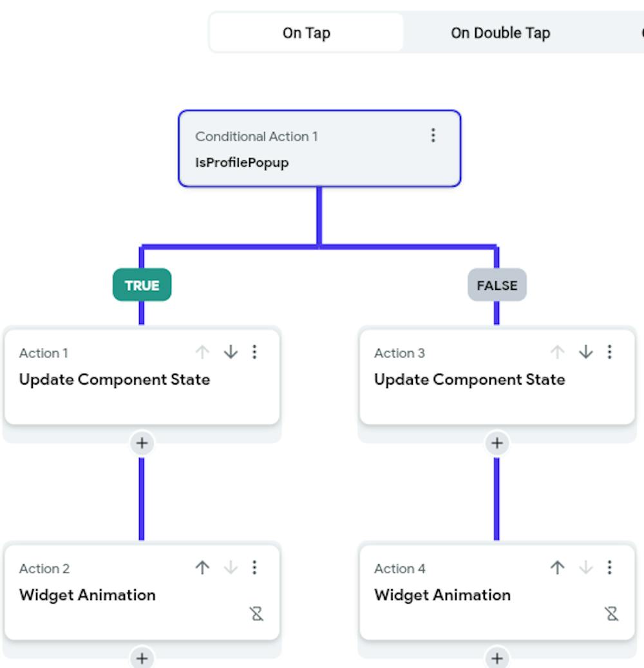Open Action 2 more options menu
Image resolution: width=644 pixels, height=668 pixels.
tap(255, 568)
